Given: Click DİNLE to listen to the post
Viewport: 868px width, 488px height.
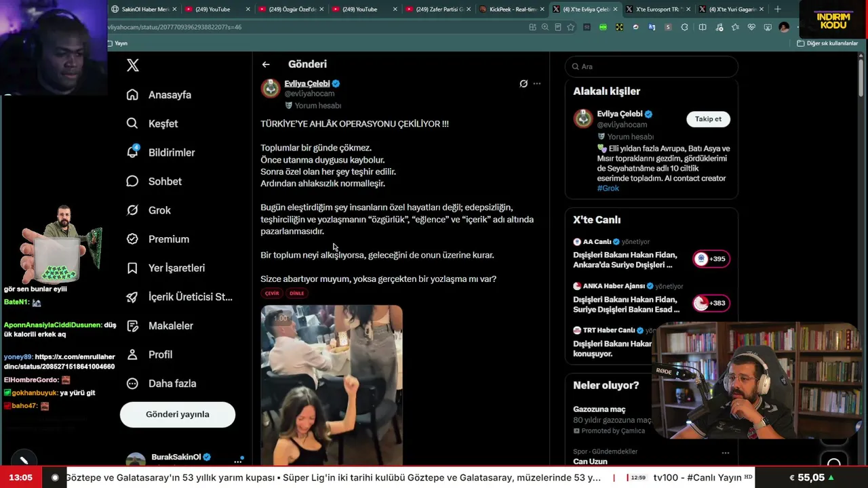Looking at the screenshot, I should 297,293.
